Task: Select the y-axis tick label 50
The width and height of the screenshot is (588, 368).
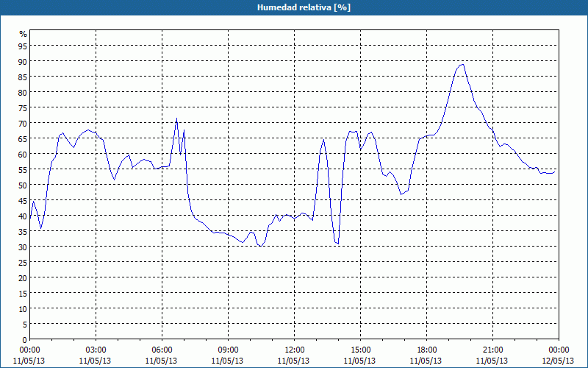Action: pyautogui.click(x=23, y=185)
